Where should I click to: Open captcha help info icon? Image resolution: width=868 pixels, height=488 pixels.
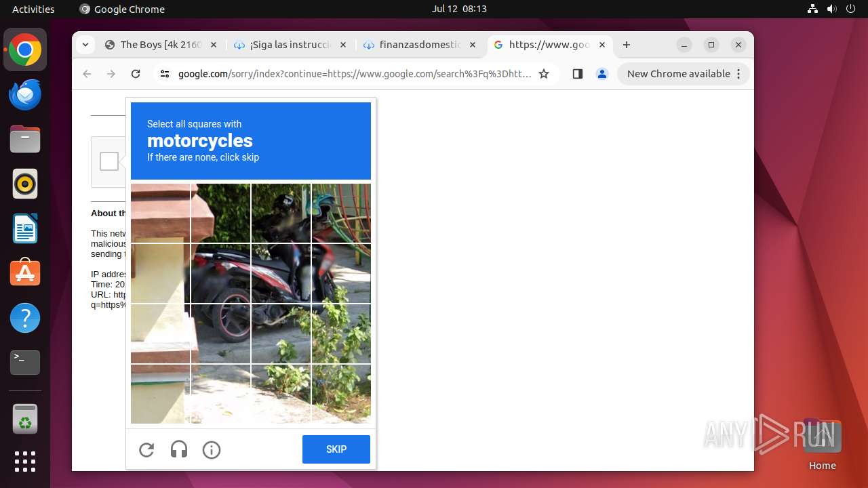point(212,449)
